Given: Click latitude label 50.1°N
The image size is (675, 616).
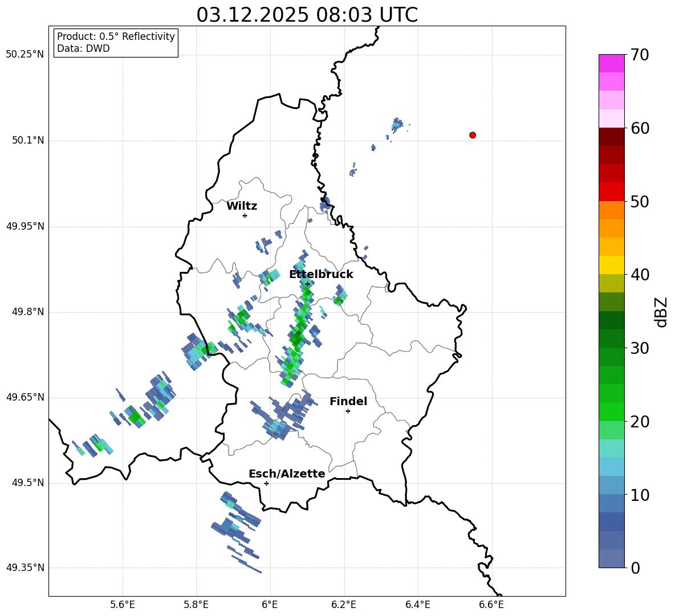Looking at the screenshot, I should [x=28, y=140].
